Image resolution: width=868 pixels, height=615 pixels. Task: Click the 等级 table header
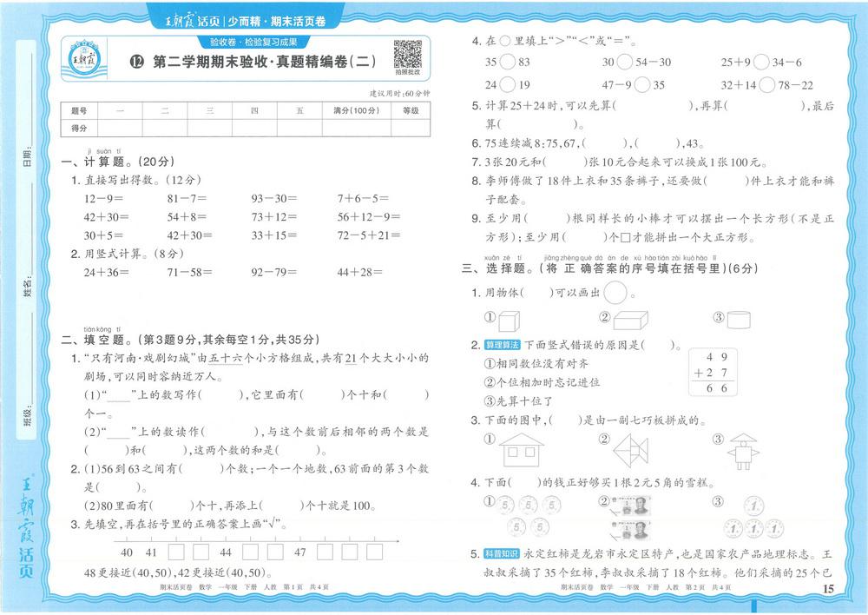[411, 111]
